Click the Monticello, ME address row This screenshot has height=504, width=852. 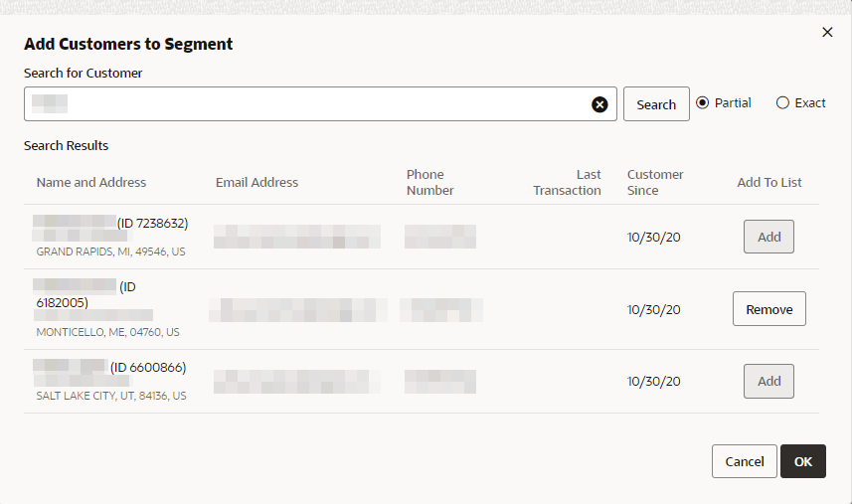coord(107,332)
